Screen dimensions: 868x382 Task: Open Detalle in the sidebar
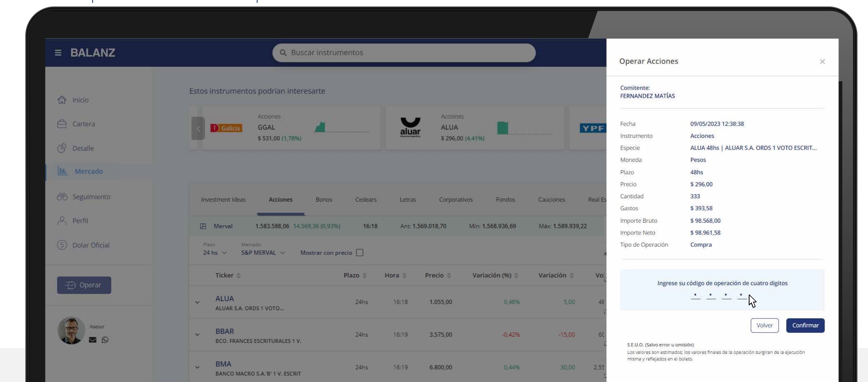pos(83,148)
